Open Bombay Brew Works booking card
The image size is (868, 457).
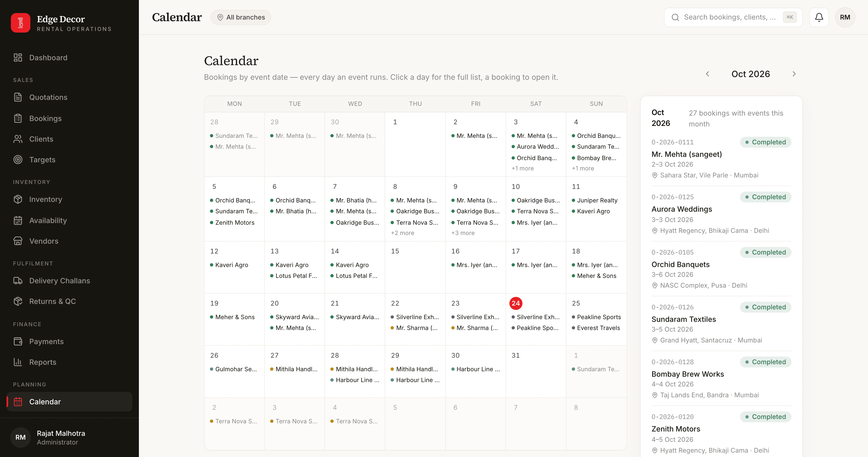pos(721,379)
